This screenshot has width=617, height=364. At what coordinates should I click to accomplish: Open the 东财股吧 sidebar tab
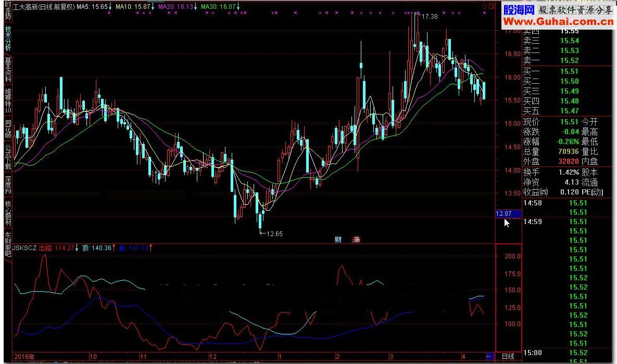8,244
